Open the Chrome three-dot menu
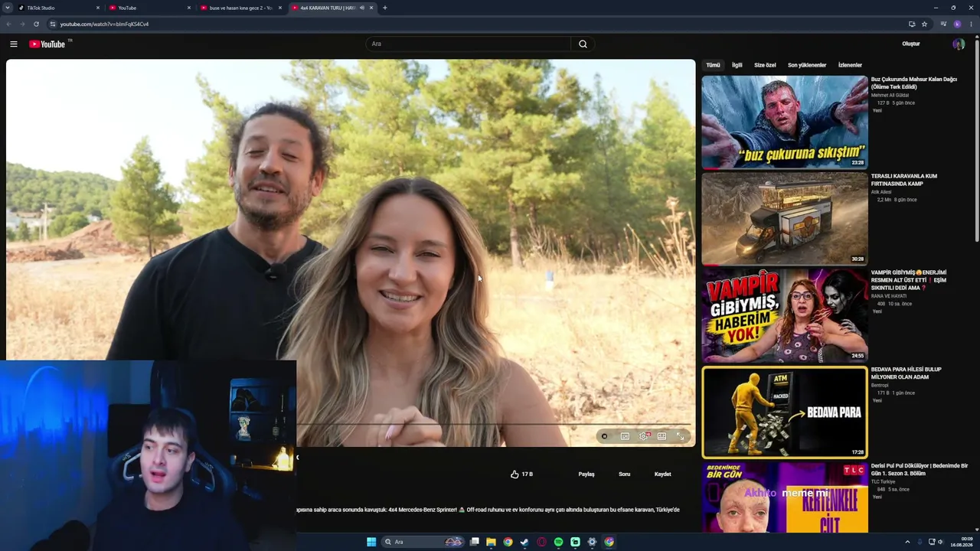The image size is (980, 551). point(971,24)
